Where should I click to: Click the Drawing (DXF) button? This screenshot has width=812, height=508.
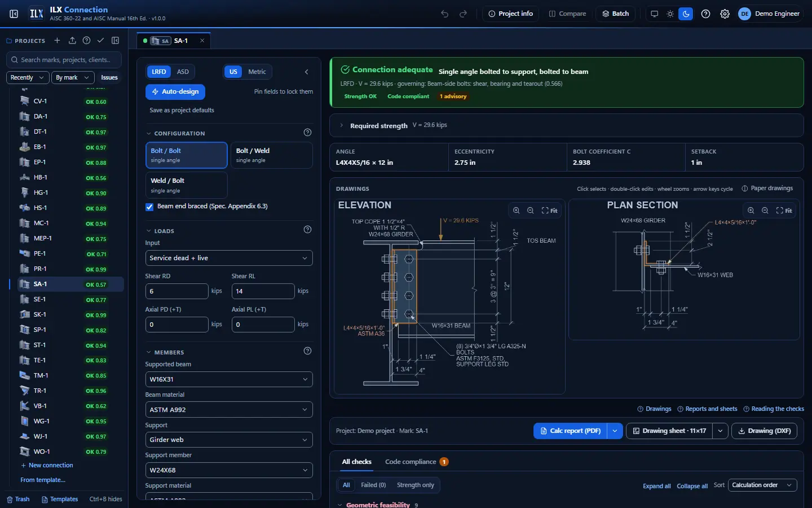pyautogui.click(x=764, y=431)
